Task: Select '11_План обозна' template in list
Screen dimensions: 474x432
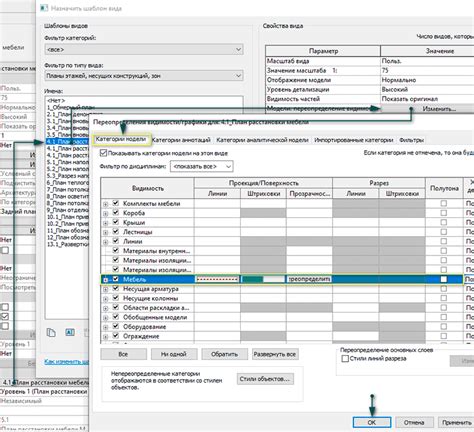Action: (x=67, y=230)
